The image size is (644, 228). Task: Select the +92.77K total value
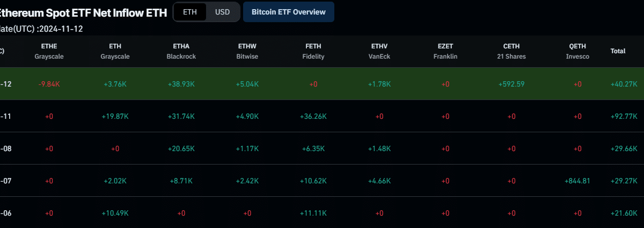click(624, 116)
